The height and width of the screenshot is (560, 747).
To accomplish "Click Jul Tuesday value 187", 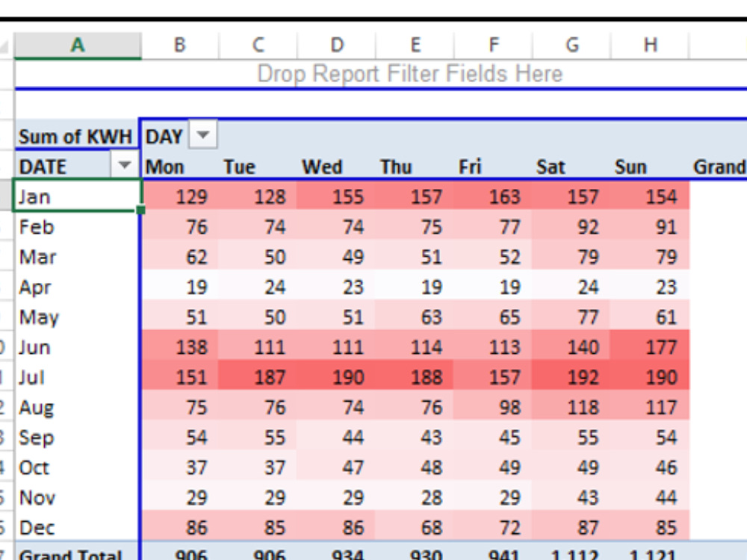I will (x=257, y=377).
